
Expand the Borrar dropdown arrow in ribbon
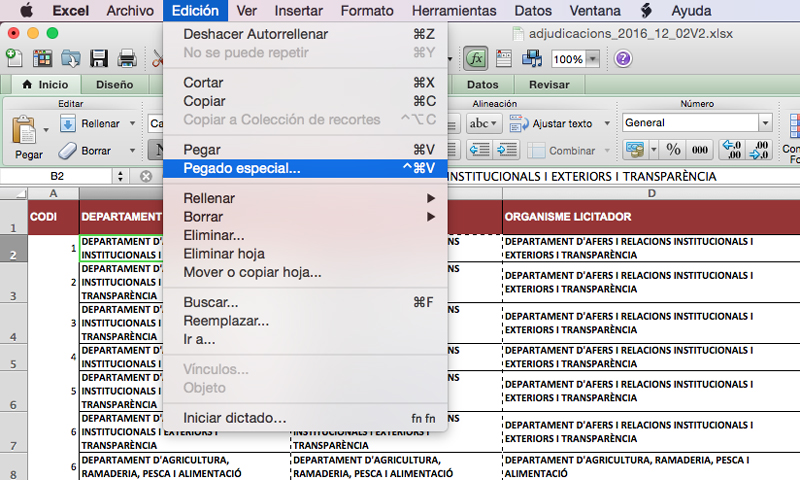click(x=133, y=150)
